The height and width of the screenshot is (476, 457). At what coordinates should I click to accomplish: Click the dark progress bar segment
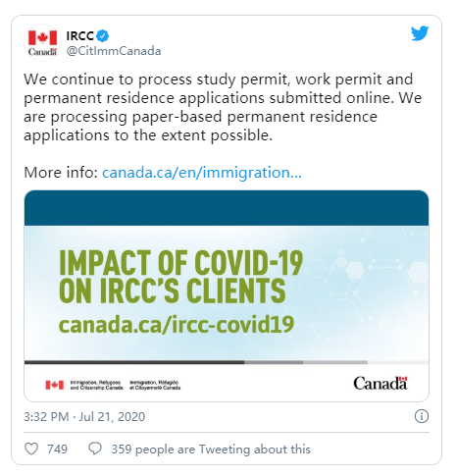point(134,362)
